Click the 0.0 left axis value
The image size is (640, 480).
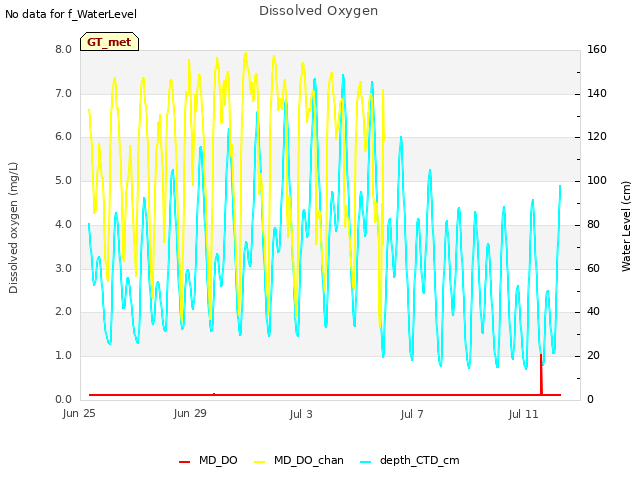point(63,399)
